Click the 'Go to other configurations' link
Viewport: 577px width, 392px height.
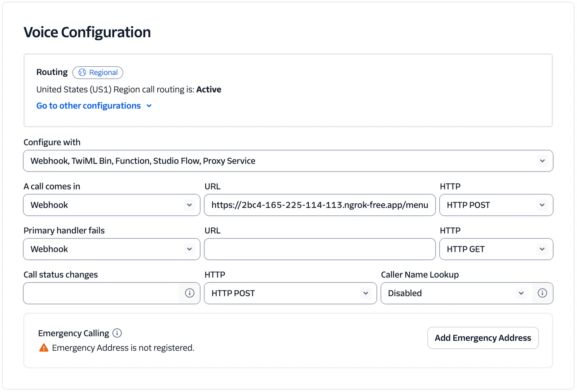pos(88,106)
